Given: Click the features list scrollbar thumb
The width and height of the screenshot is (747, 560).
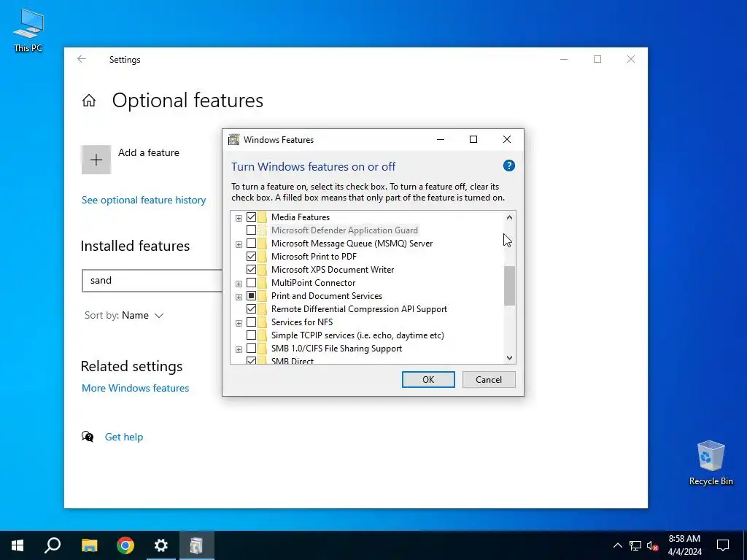Looking at the screenshot, I should tap(509, 286).
